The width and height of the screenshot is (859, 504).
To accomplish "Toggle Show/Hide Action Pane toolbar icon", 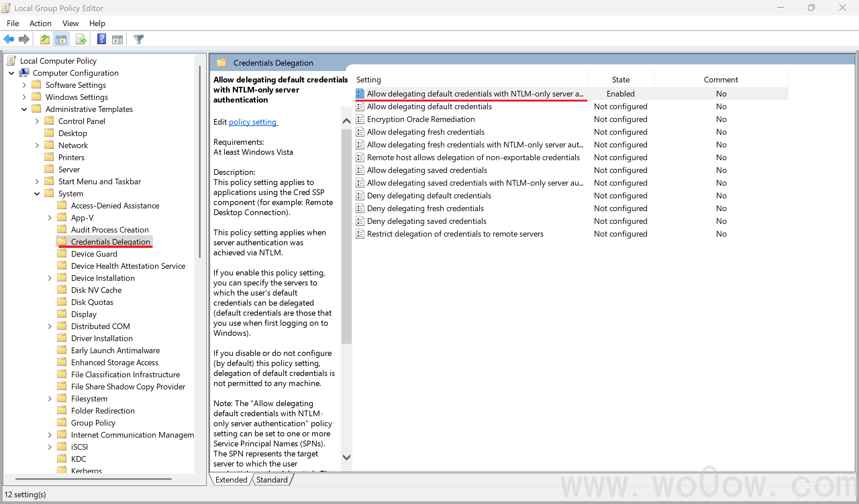I will coord(117,39).
